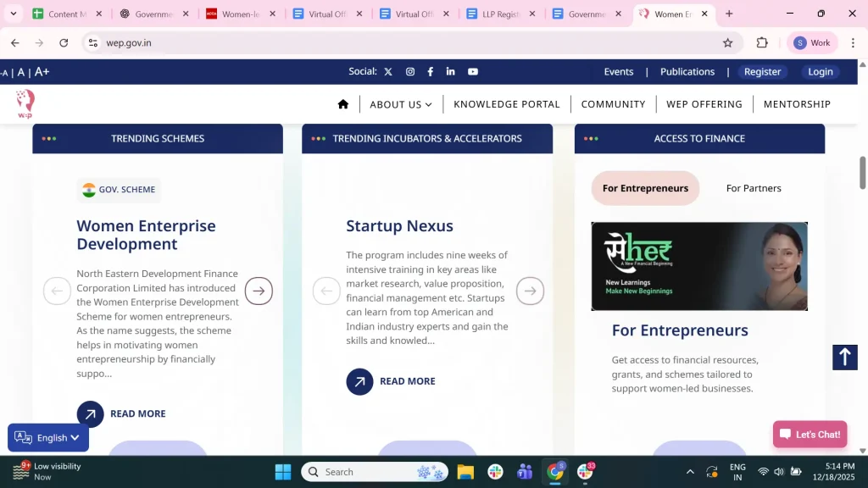Select the For Entrepreneurs finance option
The image size is (868, 488).
(x=644, y=188)
